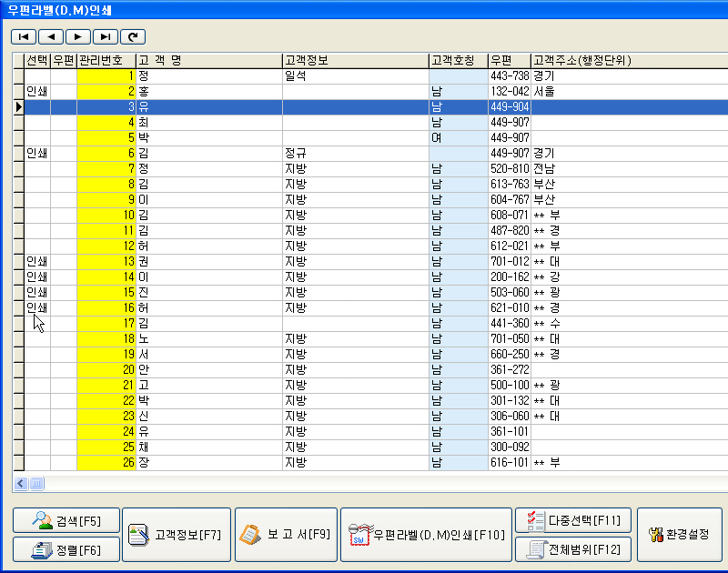Click postal code 616-101
The image size is (728, 573).
click(x=510, y=463)
